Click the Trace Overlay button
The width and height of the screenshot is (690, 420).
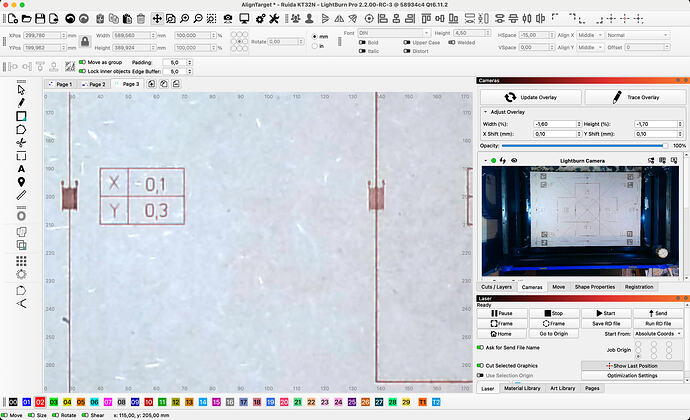635,97
